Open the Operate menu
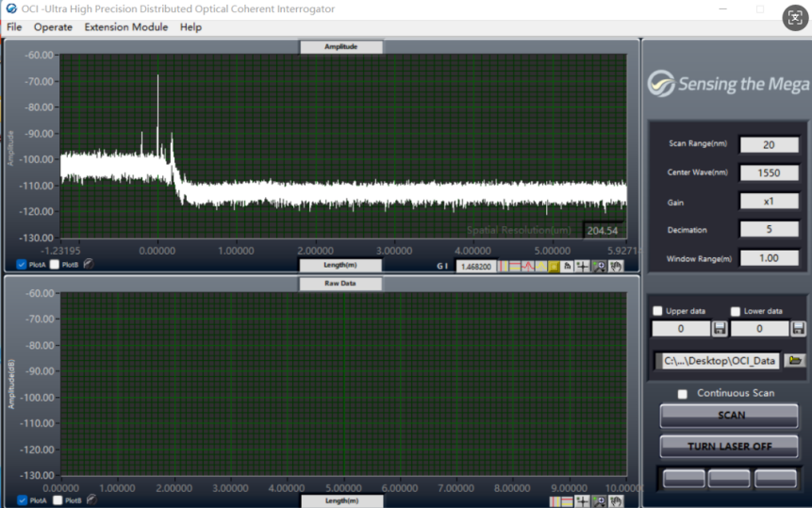The width and height of the screenshot is (812, 508). (x=53, y=27)
